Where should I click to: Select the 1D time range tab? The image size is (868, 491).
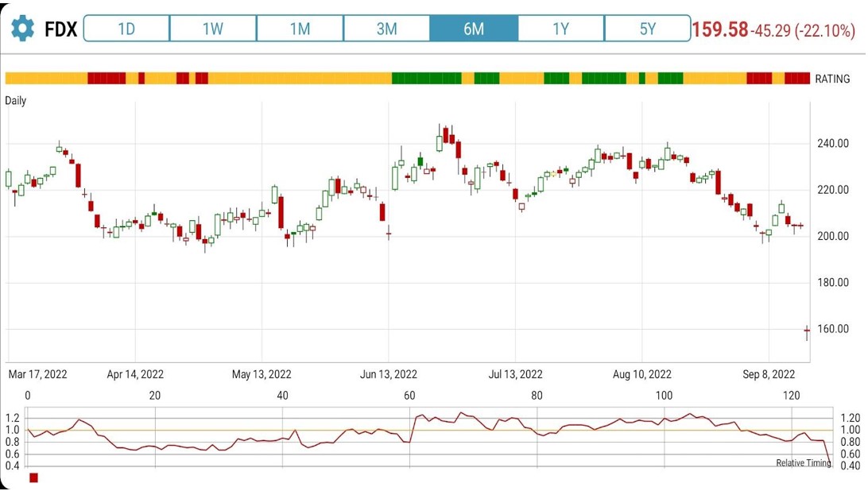coord(126,29)
